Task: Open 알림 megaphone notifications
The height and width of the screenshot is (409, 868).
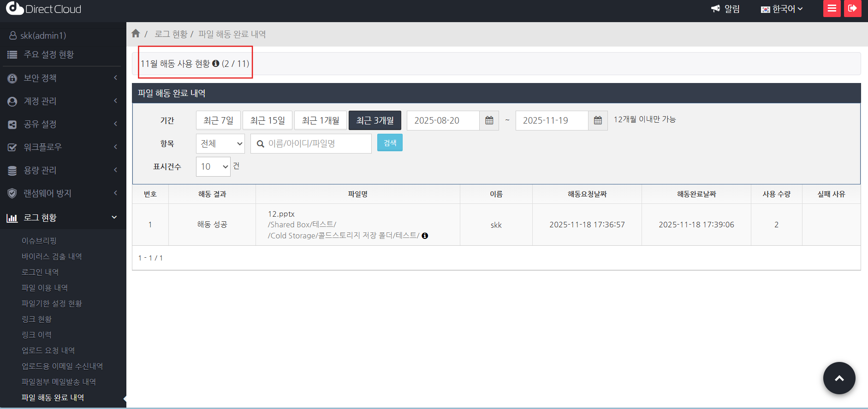Action: (x=725, y=9)
